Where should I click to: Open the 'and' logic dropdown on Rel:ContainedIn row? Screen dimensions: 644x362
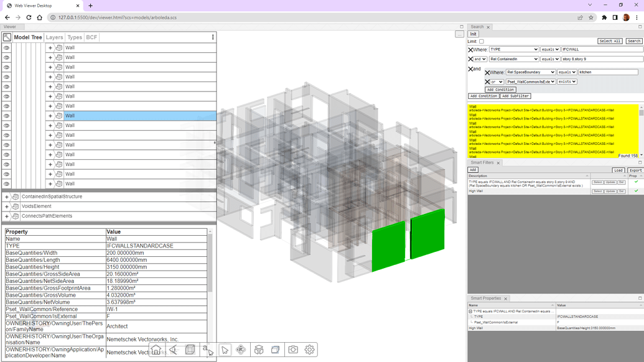[480, 59]
